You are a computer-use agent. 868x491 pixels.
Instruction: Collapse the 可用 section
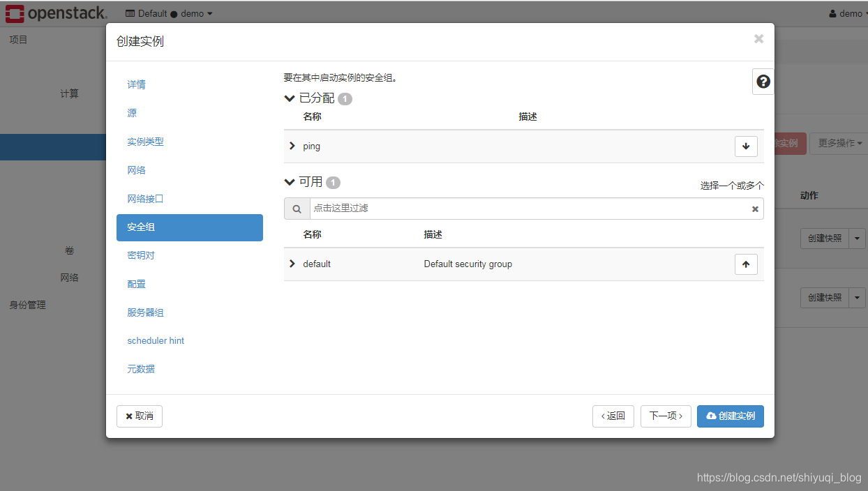pyautogui.click(x=290, y=182)
